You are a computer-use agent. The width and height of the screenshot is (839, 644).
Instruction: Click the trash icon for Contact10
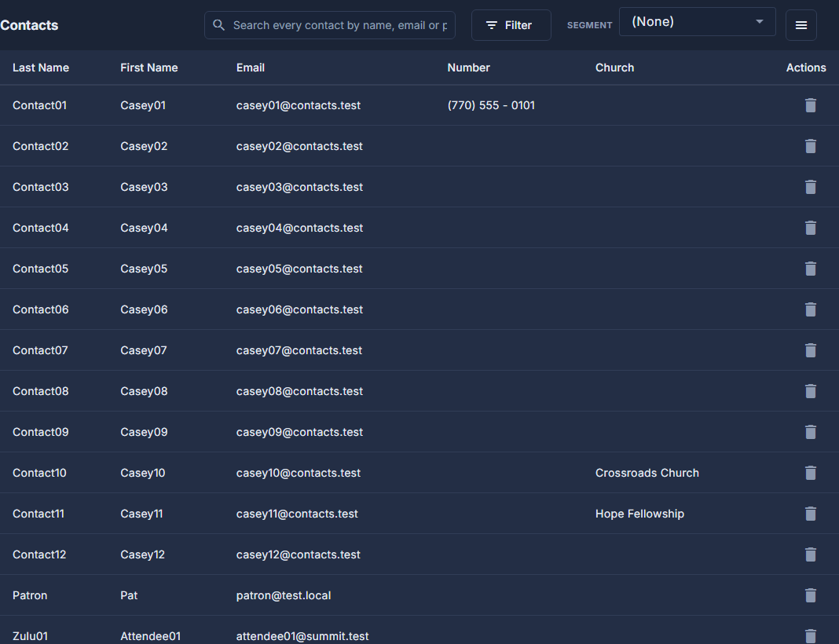point(810,473)
